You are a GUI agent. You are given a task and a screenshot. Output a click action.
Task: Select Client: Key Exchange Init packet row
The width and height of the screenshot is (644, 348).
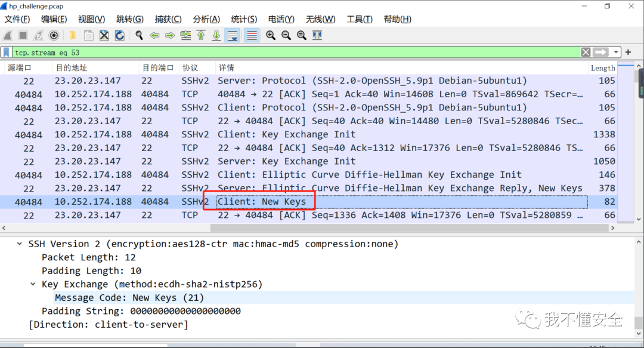(309, 134)
